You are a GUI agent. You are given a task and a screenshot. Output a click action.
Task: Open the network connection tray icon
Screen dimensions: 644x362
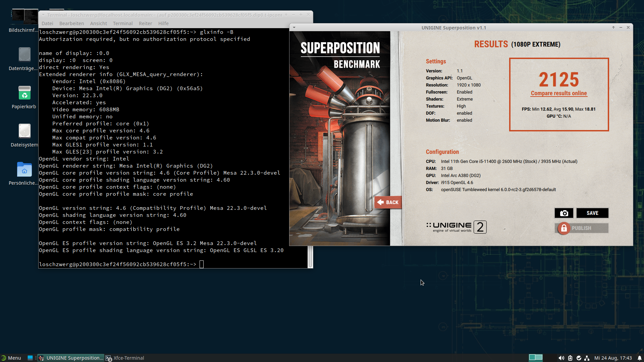coord(587,358)
